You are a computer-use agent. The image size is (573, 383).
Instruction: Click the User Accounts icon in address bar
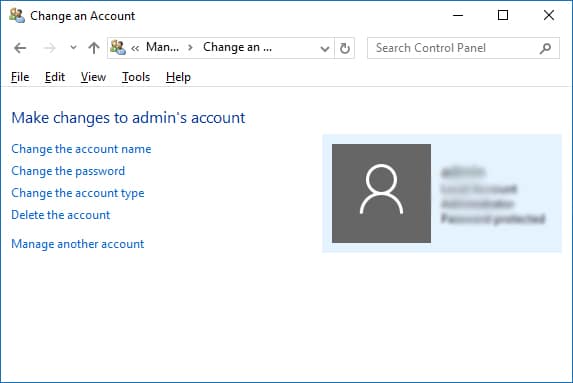118,48
